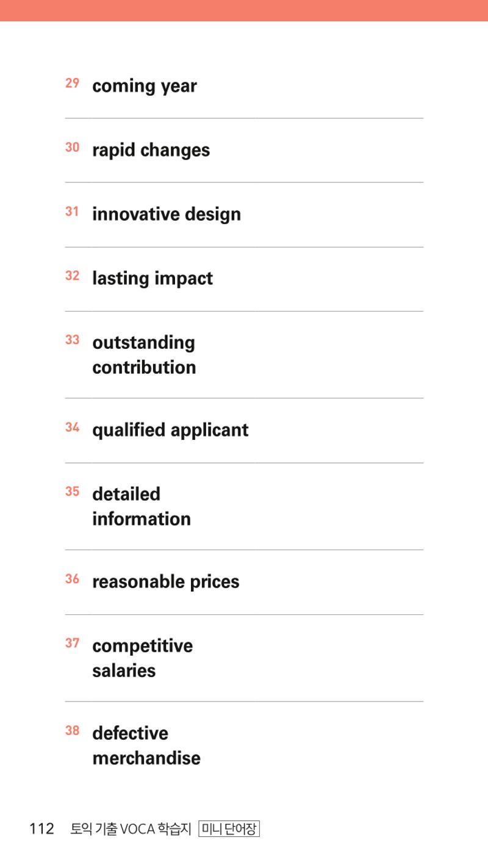Click the '토익 기출 VOCA 학습지' footer title
Screen dimensions: 488x868
pyautogui.click(x=131, y=830)
